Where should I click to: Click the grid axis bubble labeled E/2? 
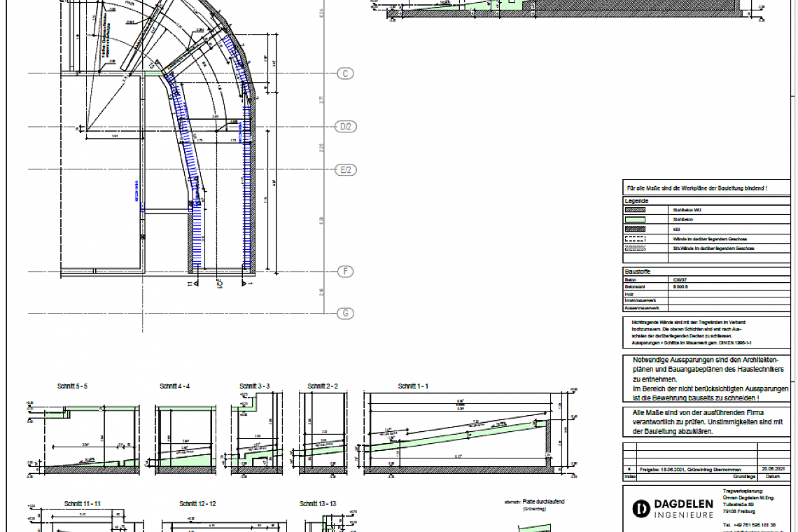pyautogui.click(x=346, y=169)
